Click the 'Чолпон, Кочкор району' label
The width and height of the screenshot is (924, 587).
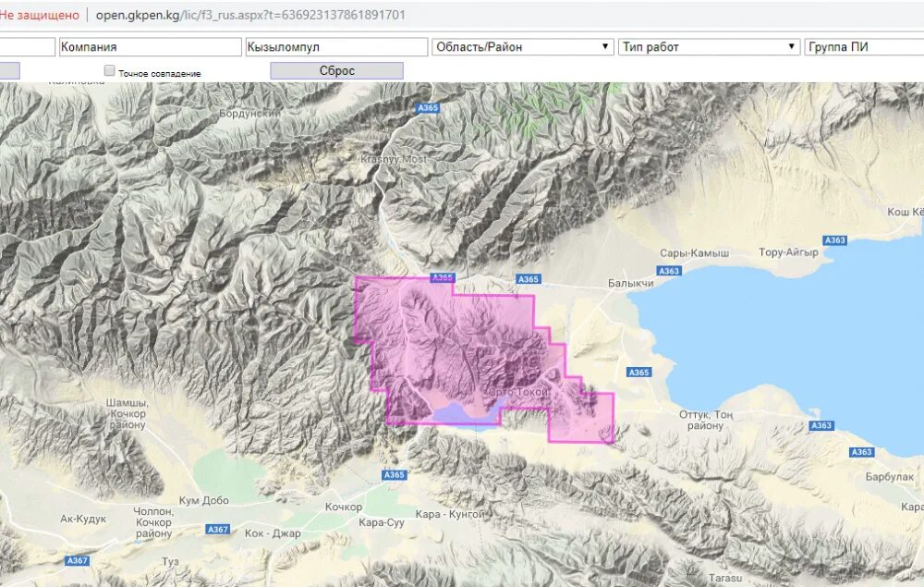153,522
